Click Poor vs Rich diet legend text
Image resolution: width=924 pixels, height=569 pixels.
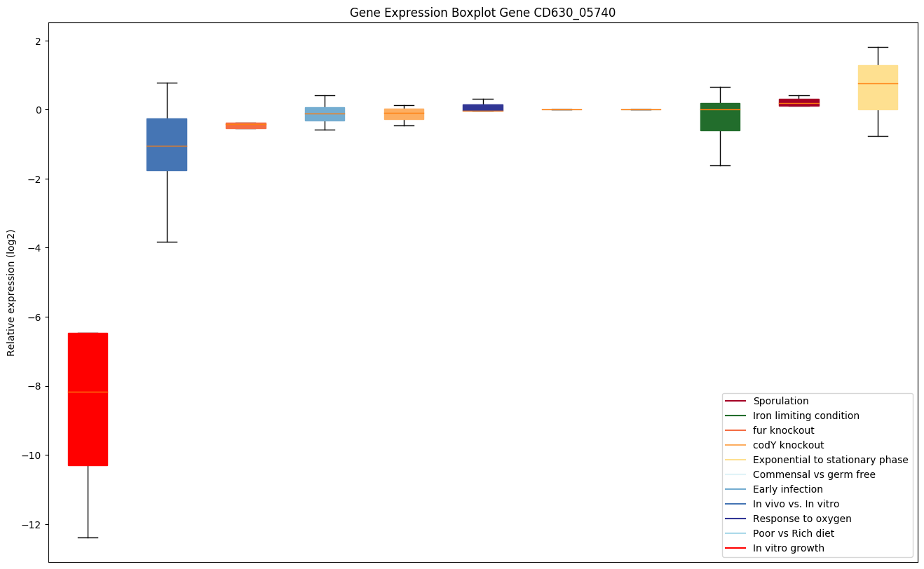coord(793,533)
